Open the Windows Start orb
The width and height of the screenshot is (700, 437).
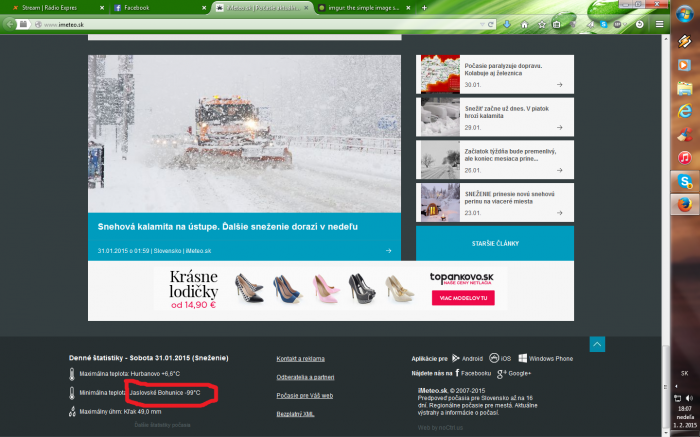(x=684, y=14)
